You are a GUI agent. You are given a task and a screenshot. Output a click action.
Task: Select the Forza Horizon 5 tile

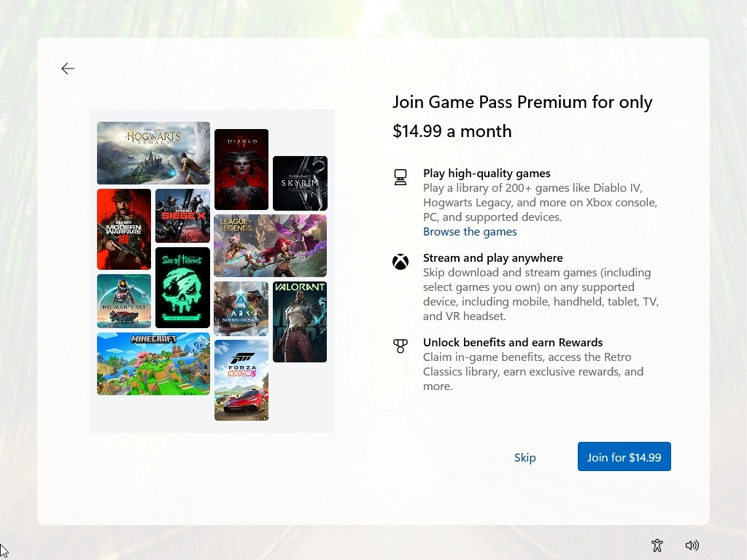coord(241,380)
